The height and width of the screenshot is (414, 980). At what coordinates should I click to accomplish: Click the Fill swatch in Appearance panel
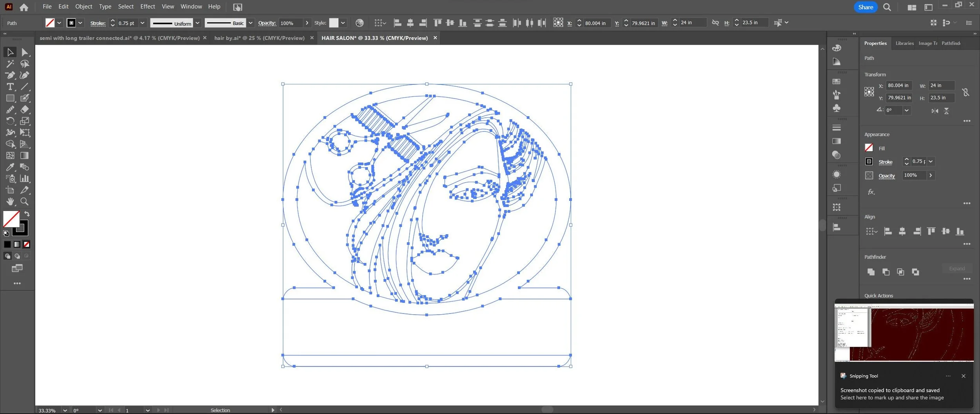click(x=869, y=148)
